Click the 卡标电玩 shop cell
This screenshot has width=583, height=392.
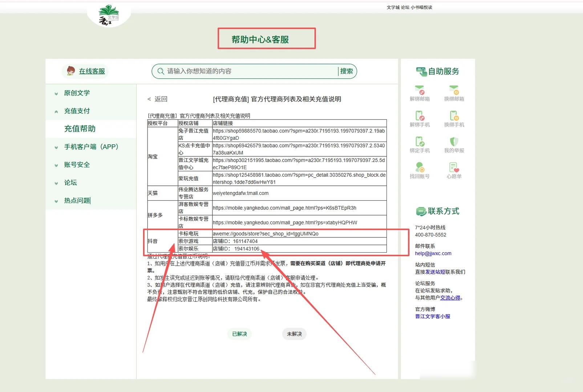pyautogui.click(x=194, y=234)
